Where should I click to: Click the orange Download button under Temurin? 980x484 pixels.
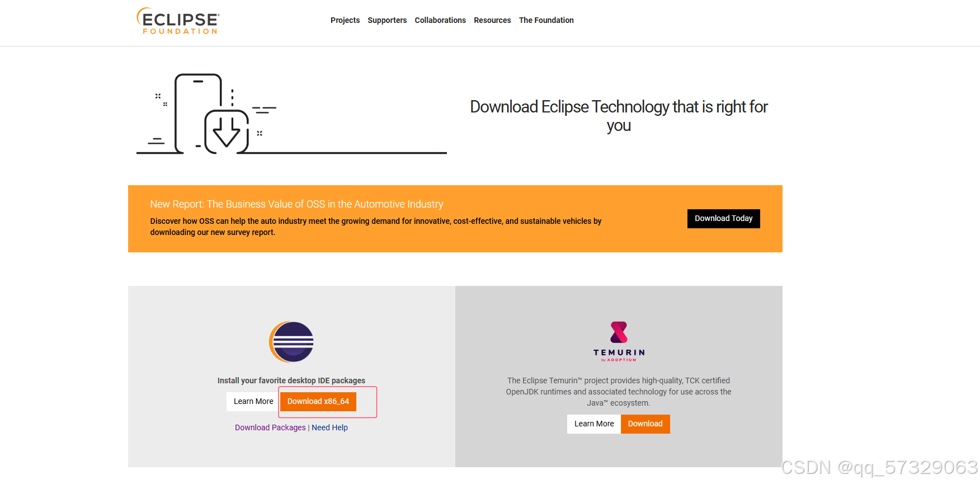pyautogui.click(x=645, y=424)
